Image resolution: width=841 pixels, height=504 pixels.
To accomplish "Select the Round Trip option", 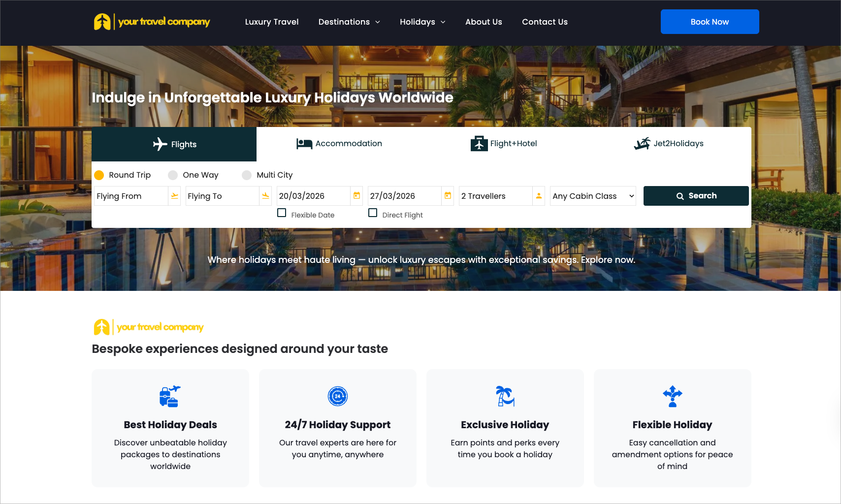I will coord(100,175).
